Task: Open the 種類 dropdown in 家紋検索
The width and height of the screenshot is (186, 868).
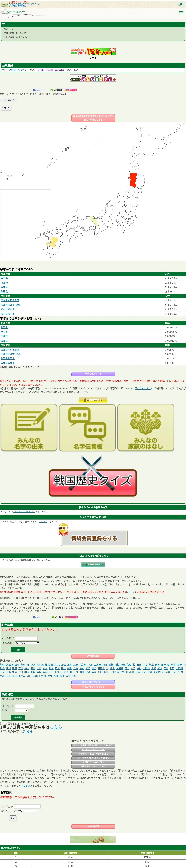Action: tap(22, 710)
